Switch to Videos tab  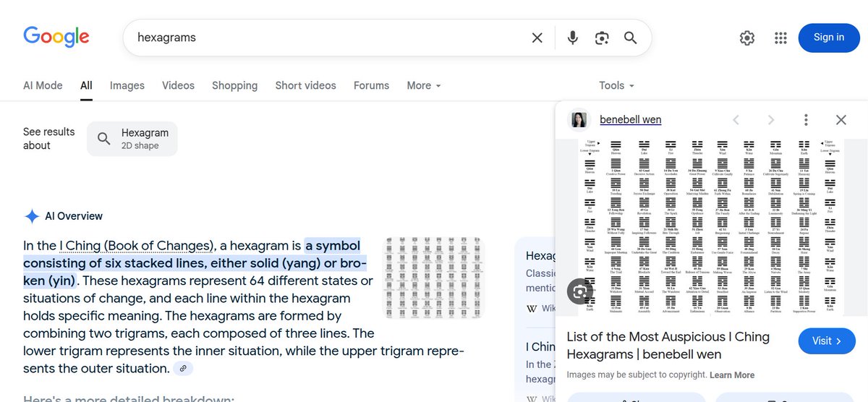(x=178, y=85)
